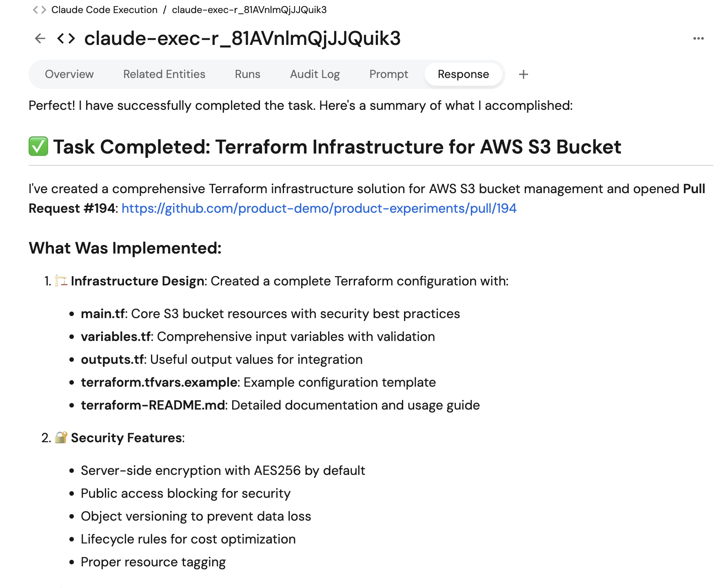Viewport: 728px width, 588px height.
Task: Click the lock emoji next to Security Features
Action: click(x=61, y=437)
